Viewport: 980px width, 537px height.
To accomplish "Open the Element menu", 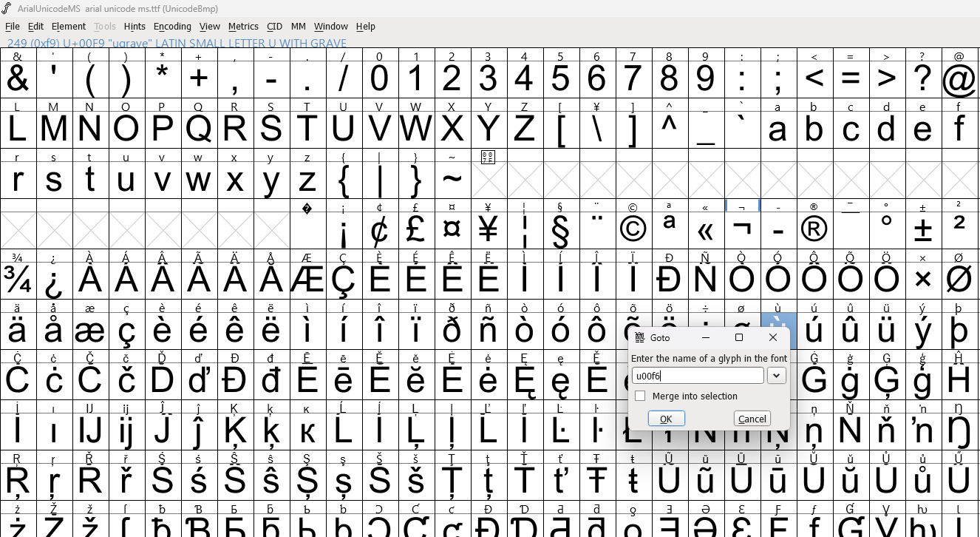I will tap(69, 27).
